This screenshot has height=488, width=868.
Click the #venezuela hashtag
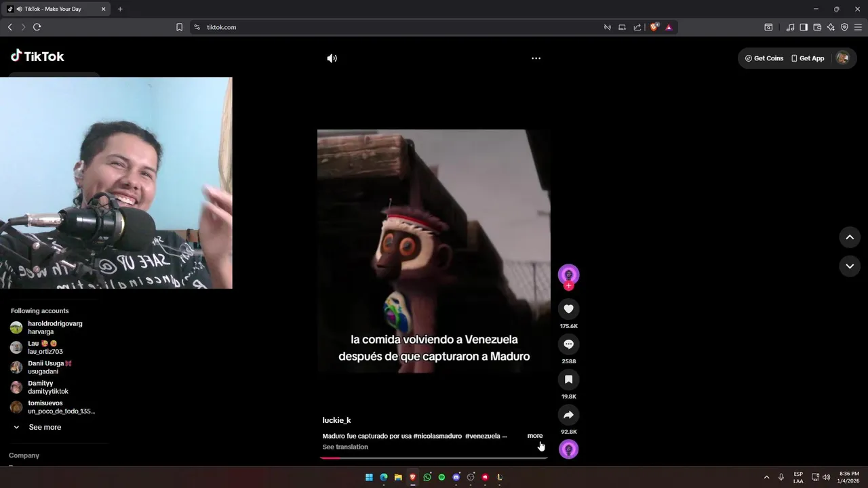click(483, 436)
